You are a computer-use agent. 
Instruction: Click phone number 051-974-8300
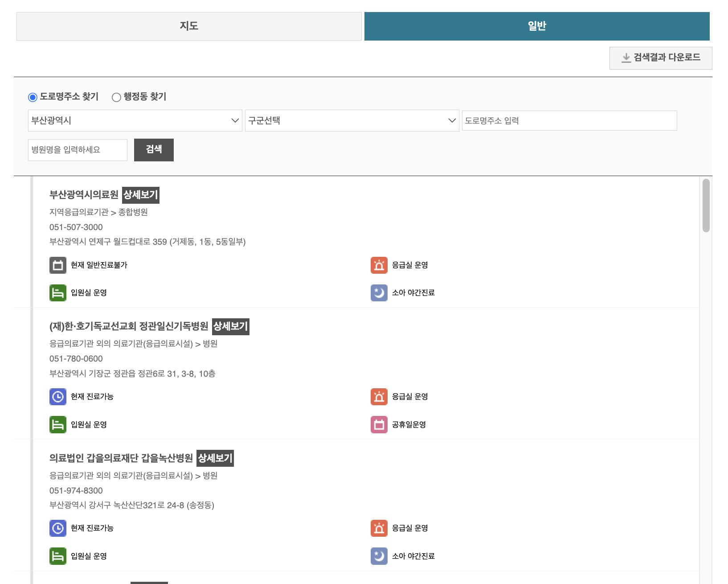point(76,491)
